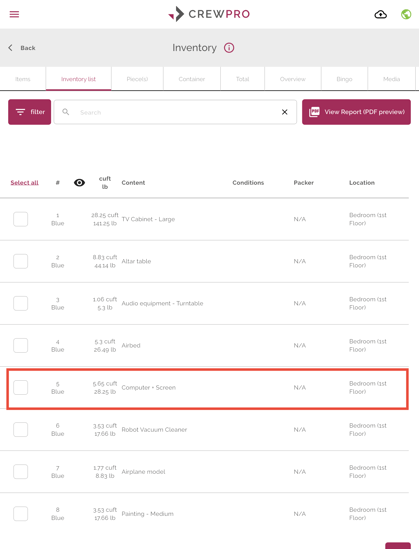Click the cloud upload sync icon

(380, 14)
